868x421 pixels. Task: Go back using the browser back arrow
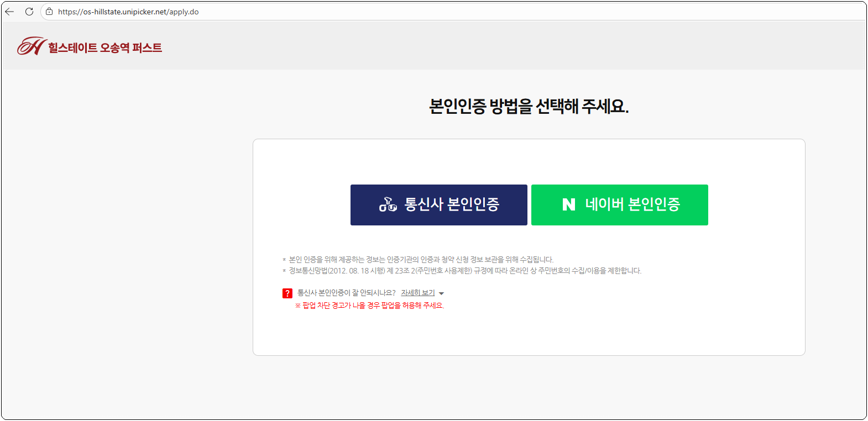9,12
